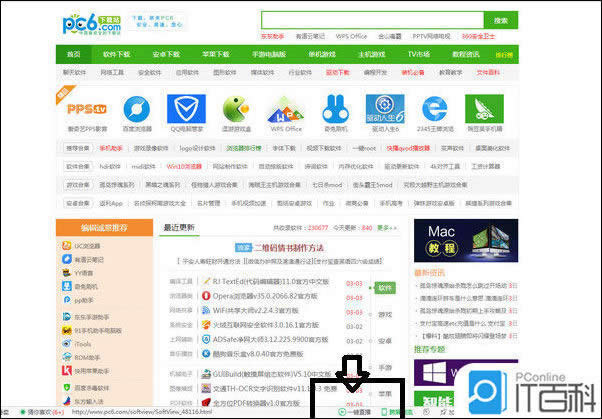Open 手游电脑版 in the navigation bar
The image size is (602, 419).
[x=269, y=54]
